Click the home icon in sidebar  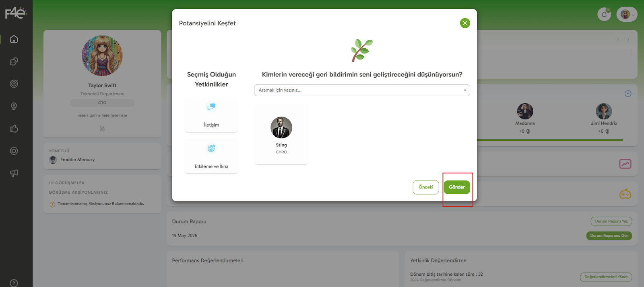coord(14,39)
